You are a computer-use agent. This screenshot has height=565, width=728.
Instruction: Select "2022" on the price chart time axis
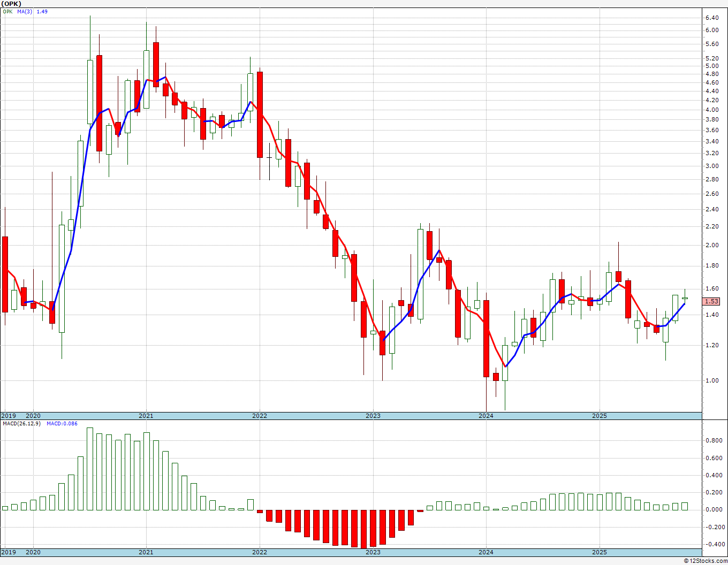[260, 416]
